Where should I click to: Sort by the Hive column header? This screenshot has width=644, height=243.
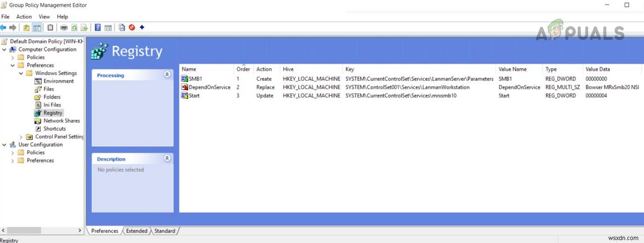click(311, 69)
